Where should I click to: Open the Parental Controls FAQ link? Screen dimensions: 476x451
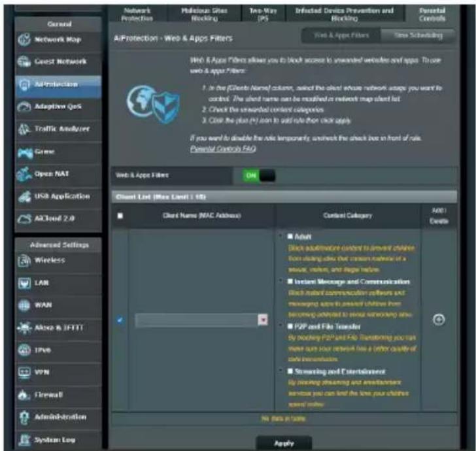point(223,149)
